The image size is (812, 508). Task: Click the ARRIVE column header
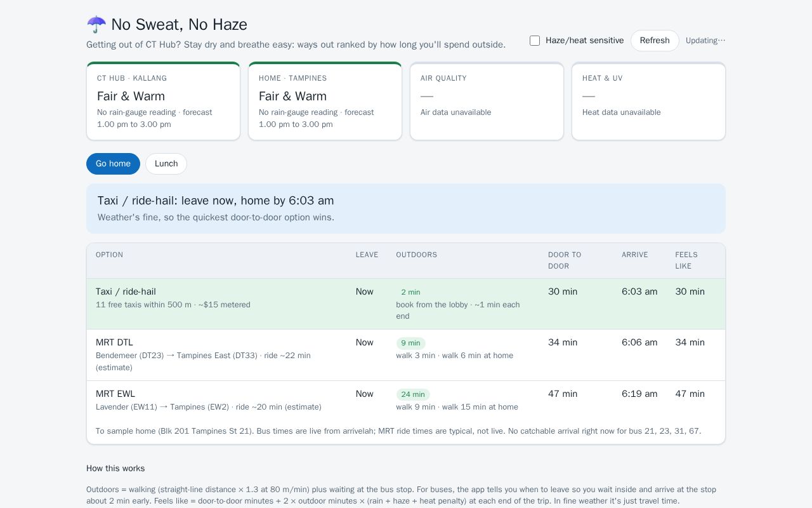(x=634, y=255)
